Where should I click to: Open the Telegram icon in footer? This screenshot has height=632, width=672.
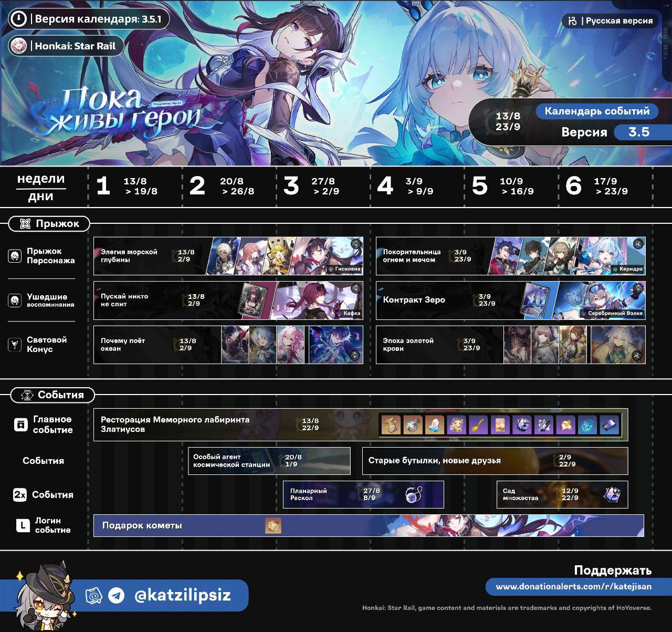pyautogui.click(x=116, y=595)
